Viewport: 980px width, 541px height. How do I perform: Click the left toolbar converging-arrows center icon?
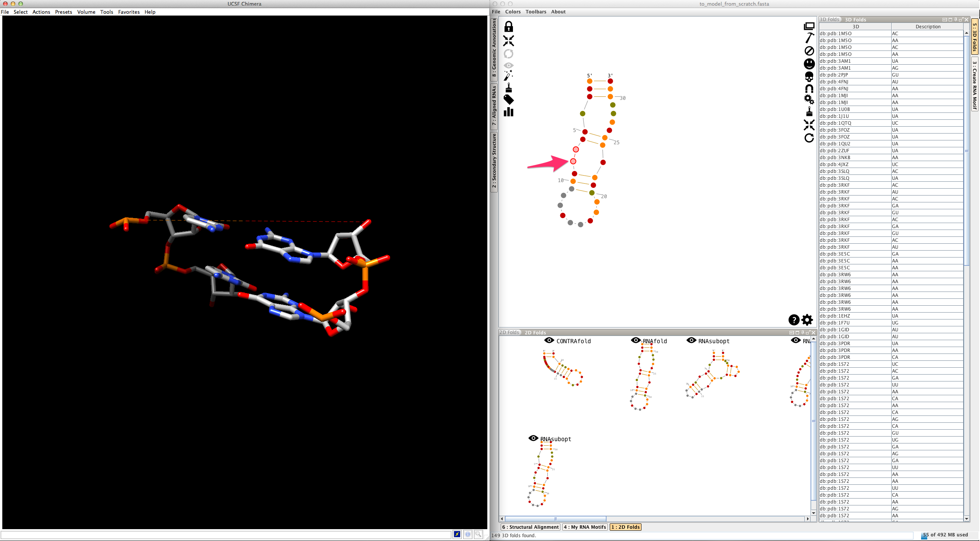(508, 41)
